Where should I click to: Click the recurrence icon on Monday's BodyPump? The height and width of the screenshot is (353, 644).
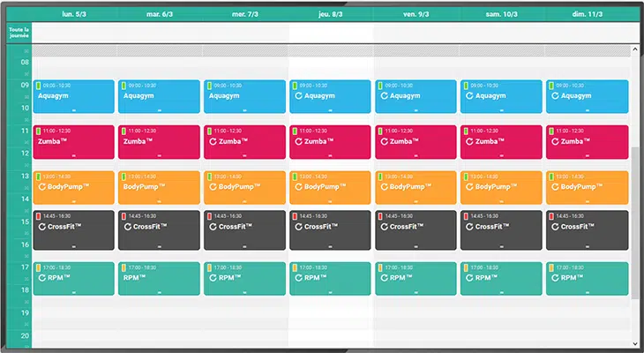(x=41, y=187)
